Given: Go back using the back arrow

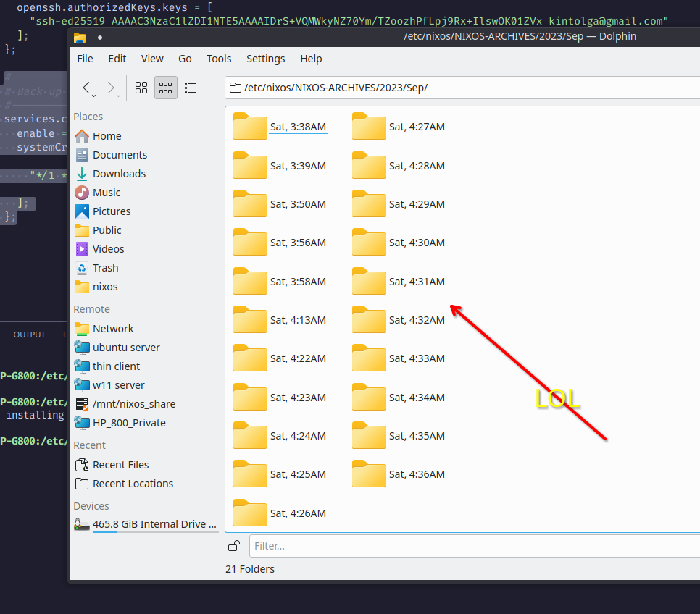Looking at the screenshot, I should [87, 88].
